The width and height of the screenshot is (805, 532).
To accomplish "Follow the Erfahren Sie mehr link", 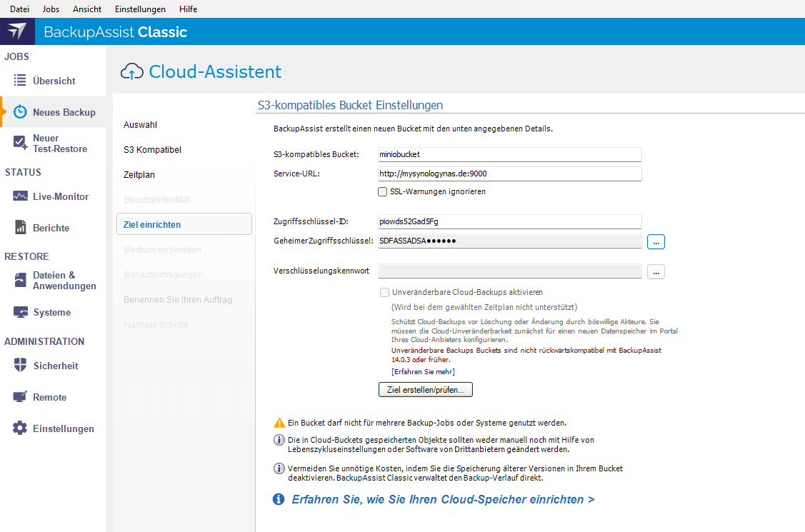I will point(423,372).
